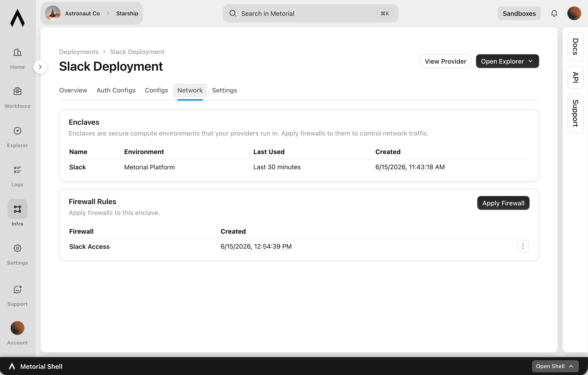Open the Explorer compass icon
Screen dimensions: 588x375
click(x=17, y=131)
